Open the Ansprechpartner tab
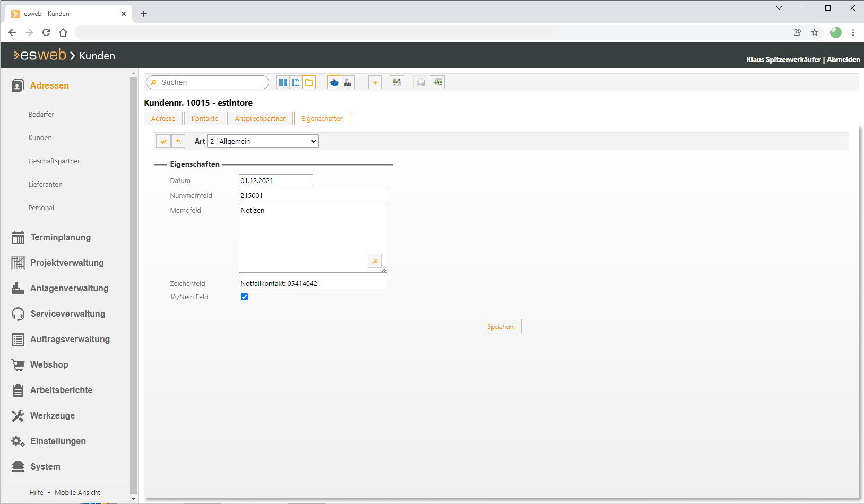The image size is (864, 504). click(260, 119)
